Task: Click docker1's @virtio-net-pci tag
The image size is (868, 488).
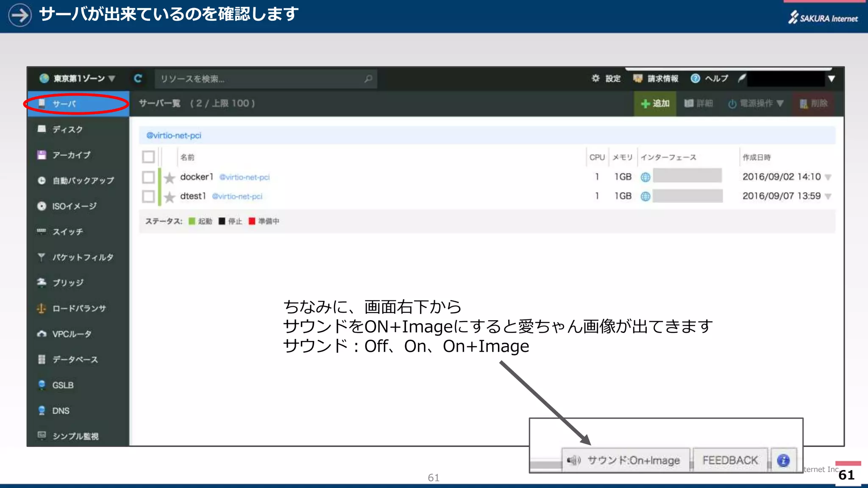Action: pyautogui.click(x=245, y=177)
